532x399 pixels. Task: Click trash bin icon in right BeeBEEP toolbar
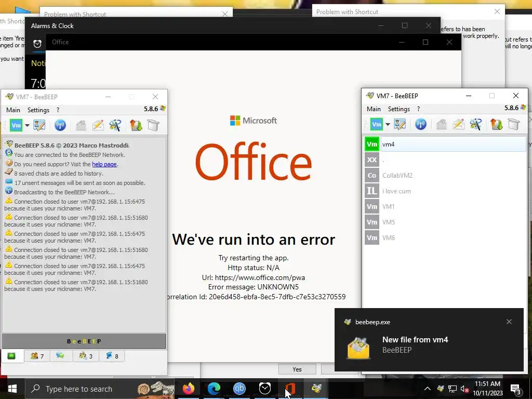point(514,124)
